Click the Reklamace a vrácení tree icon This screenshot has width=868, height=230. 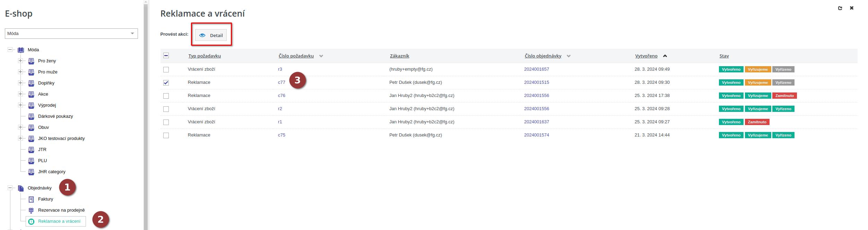[31, 221]
